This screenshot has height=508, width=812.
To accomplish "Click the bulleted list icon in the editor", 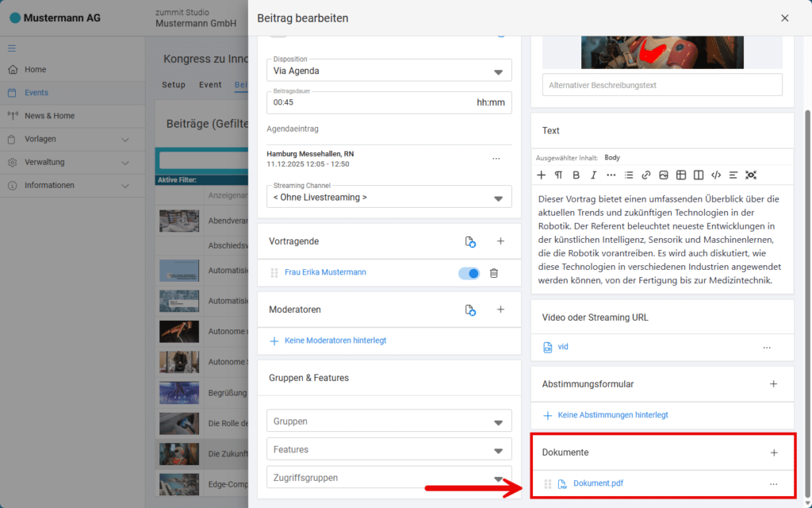I will point(629,175).
